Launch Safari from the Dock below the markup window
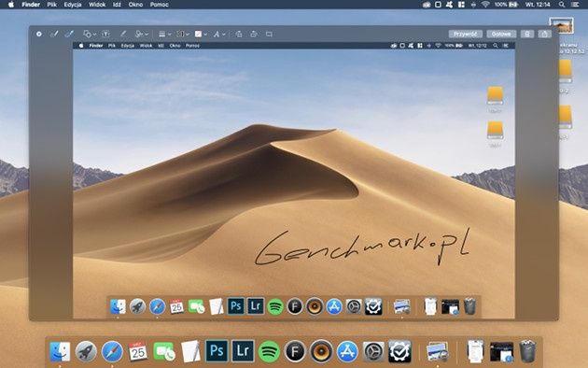Image resolution: width=588 pixels, height=368 pixels. click(x=112, y=351)
